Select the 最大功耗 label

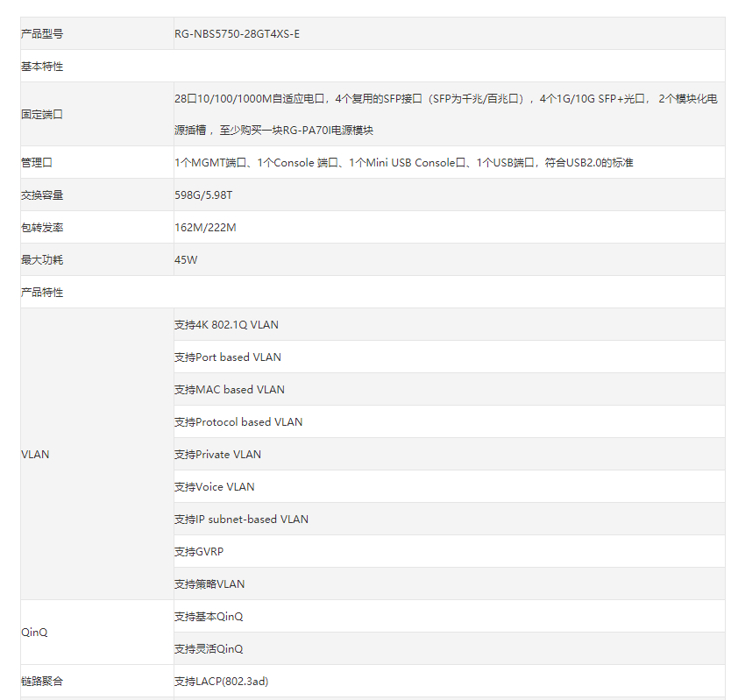point(42,260)
